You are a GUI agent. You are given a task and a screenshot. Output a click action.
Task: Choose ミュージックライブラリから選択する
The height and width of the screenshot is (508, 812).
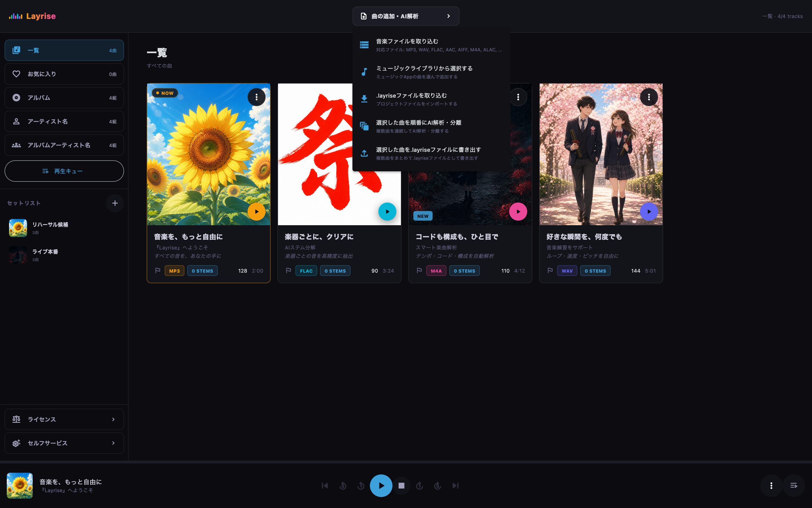tap(431, 72)
